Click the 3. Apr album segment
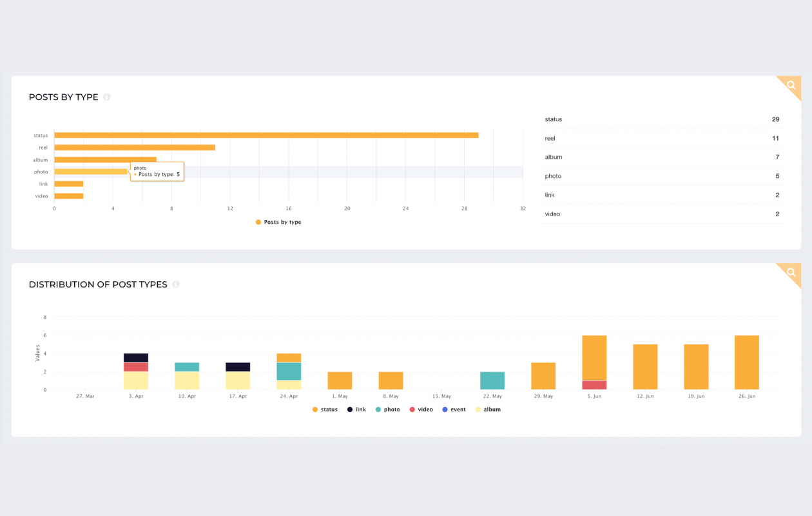 point(136,381)
